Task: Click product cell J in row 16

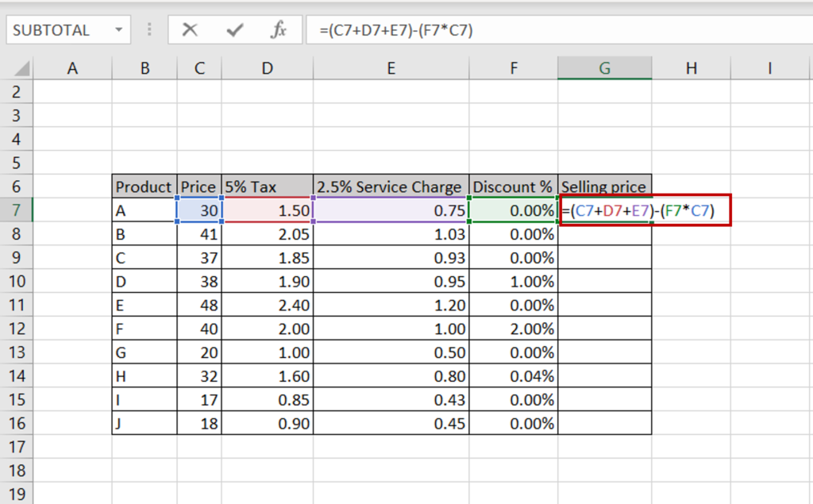Action: tap(144, 423)
